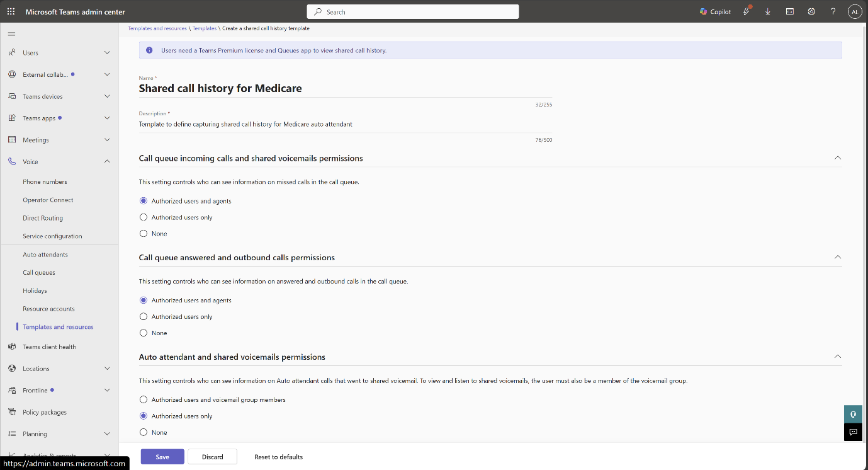868x470 pixels.
Task: Select 'Authorized users and agents' for incoming calls
Action: click(144, 201)
